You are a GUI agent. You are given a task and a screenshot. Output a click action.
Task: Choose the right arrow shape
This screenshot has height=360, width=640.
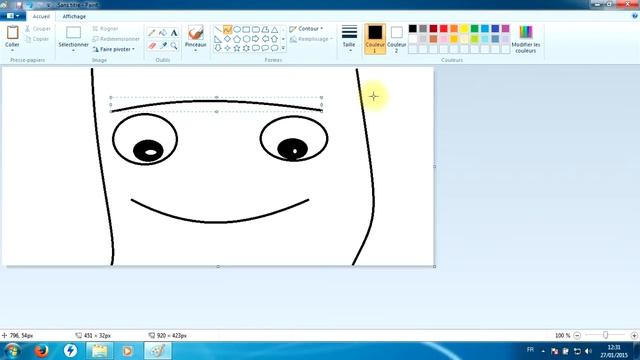[x=256, y=39]
